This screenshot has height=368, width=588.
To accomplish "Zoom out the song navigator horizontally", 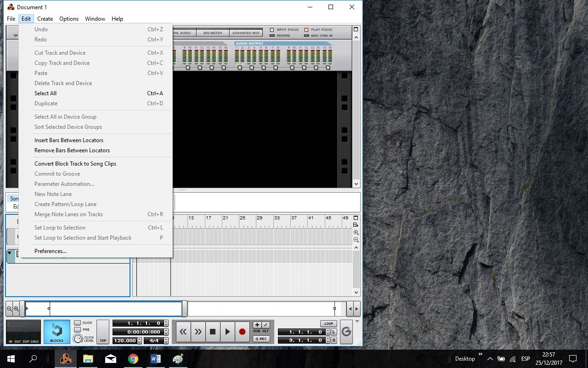I will 9,309.
